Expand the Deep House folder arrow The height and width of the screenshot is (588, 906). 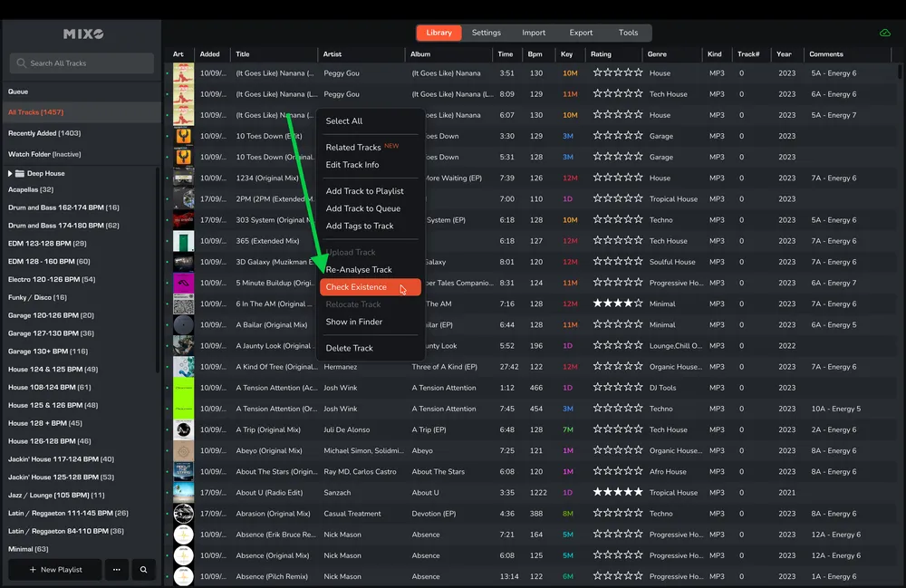point(11,173)
